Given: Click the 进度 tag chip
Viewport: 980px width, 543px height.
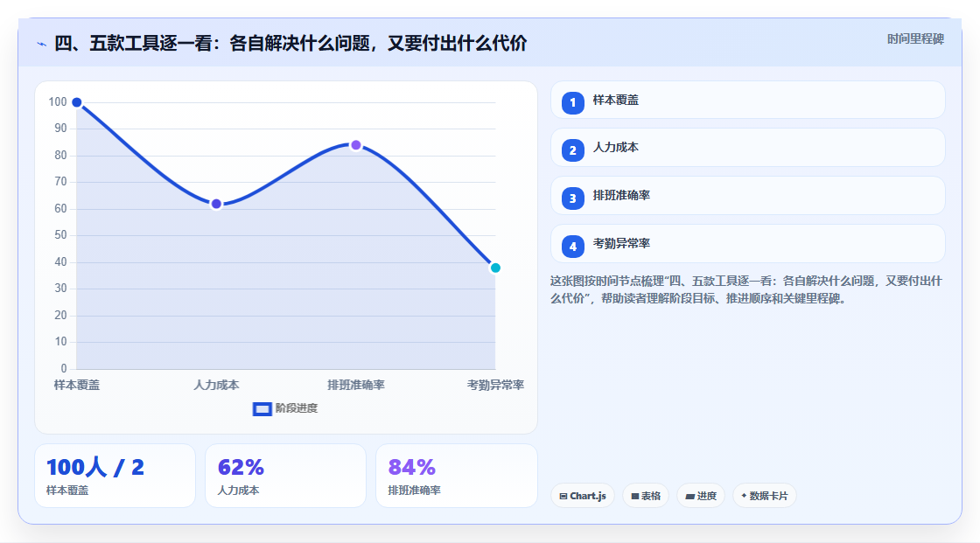Looking at the screenshot, I should coord(701,496).
